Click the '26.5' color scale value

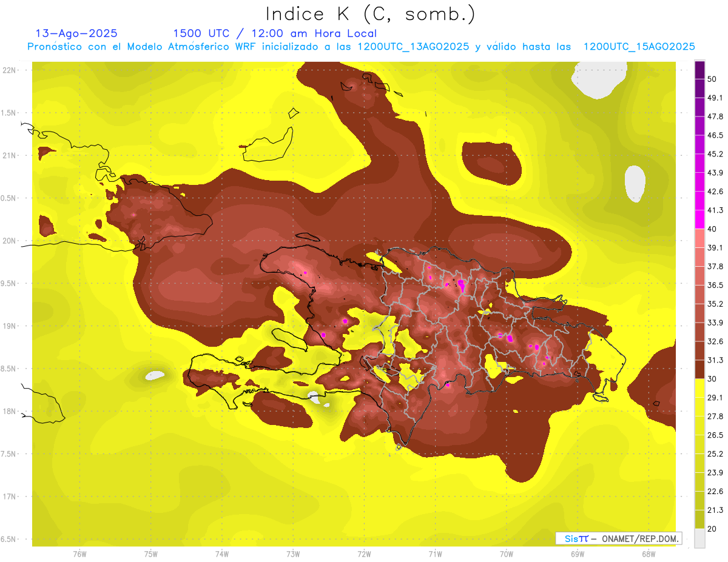click(x=715, y=435)
